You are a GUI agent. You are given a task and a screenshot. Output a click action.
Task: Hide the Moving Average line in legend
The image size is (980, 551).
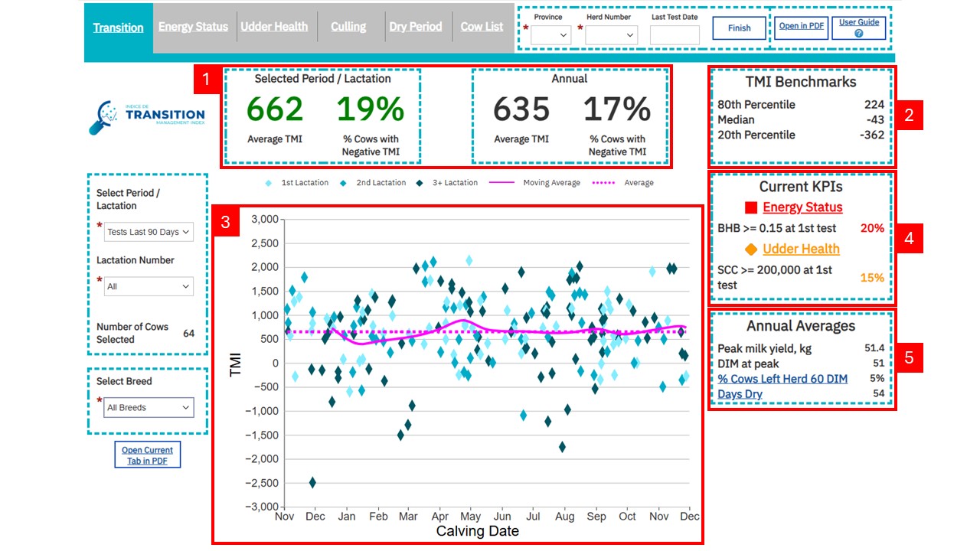click(x=503, y=183)
